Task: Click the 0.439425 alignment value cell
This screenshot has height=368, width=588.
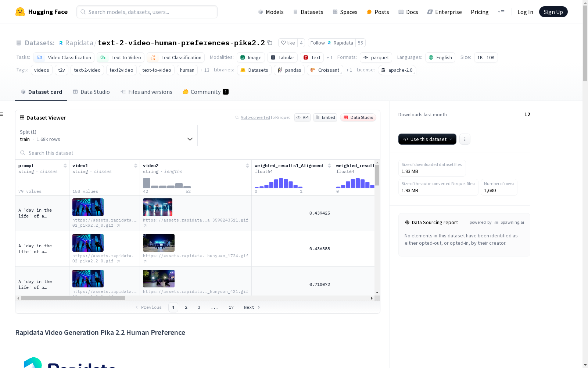Action: tap(292, 213)
